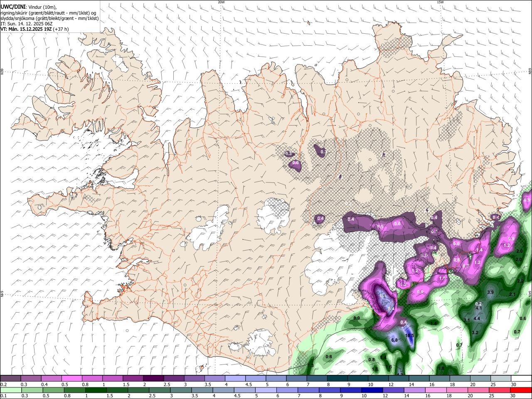532x399 pixels.
Task: Click the red-pink rain swatch labeled 25
Action: click(499, 390)
